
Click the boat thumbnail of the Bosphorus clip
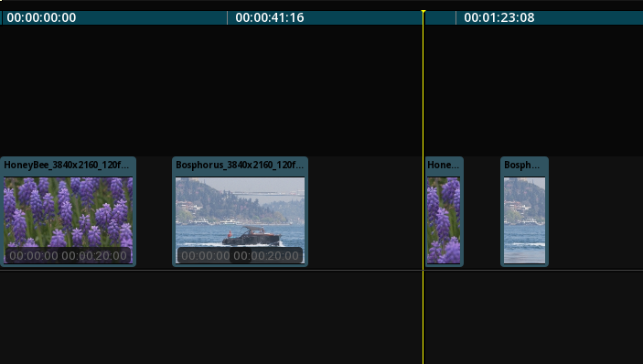[x=240, y=220]
